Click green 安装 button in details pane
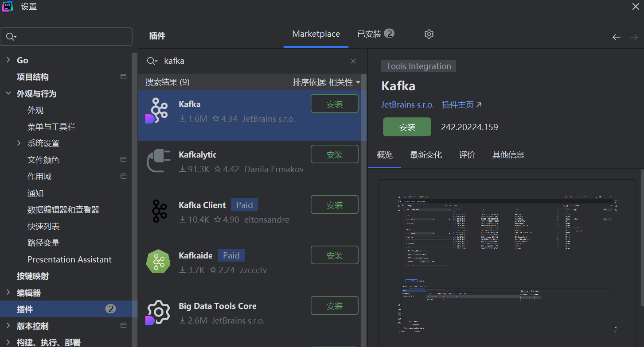Viewport: 644px width, 347px height. click(407, 127)
